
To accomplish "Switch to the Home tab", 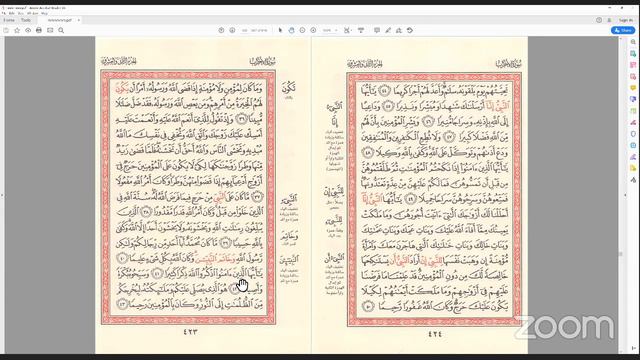I will [9, 20].
